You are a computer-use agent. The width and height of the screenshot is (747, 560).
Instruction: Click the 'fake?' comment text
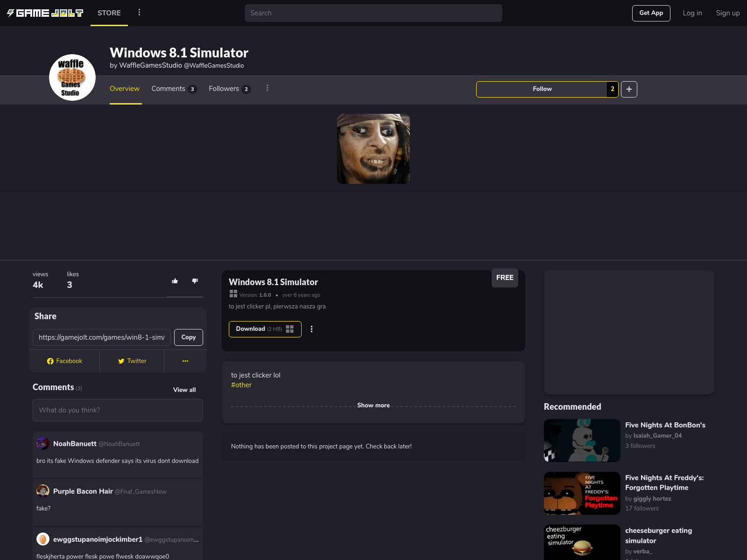[x=43, y=508]
